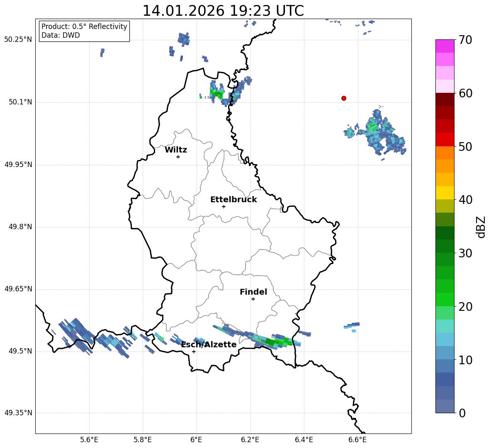Click the green echo at Luxembourg's northern border
The width and height of the screenshot is (491, 448).
pyautogui.click(x=216, y=94)
